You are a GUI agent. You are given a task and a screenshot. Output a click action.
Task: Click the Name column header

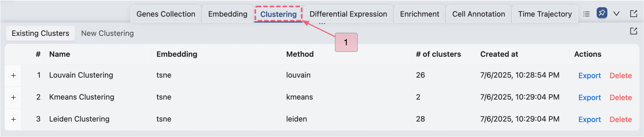pyautogui.click(x=59, y=54)
